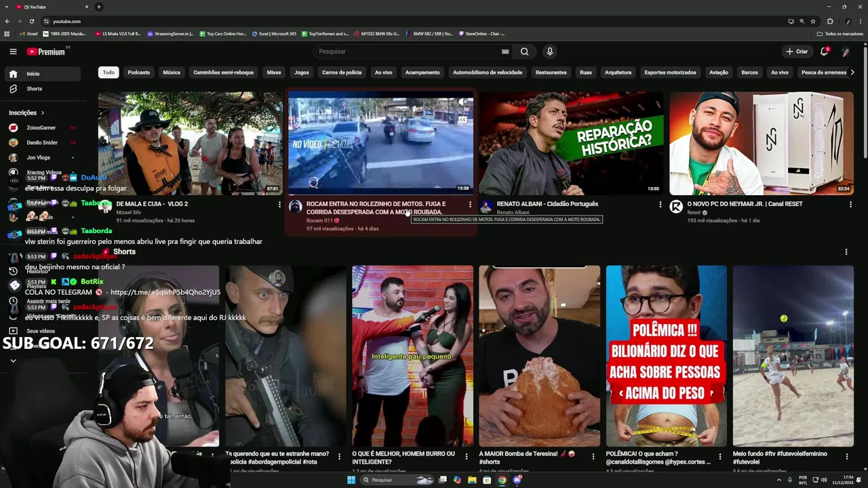Open the Reset channel avatar icon
The height and width of the screenshot is (488, 868).
676,207
